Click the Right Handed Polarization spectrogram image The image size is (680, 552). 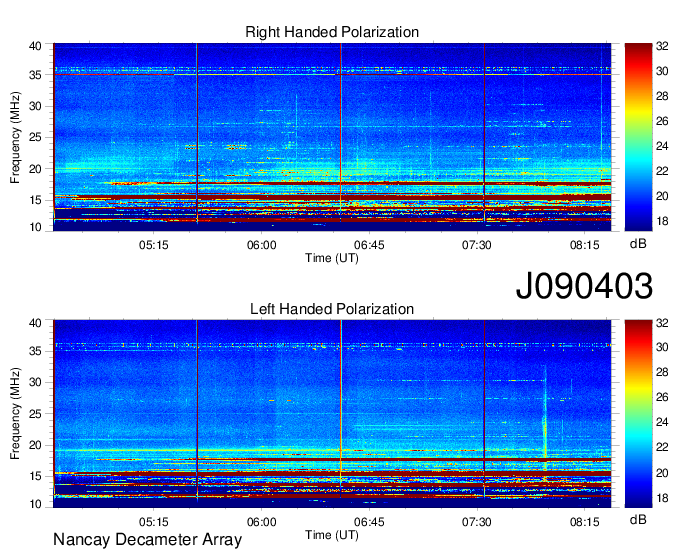pos(332,137)
